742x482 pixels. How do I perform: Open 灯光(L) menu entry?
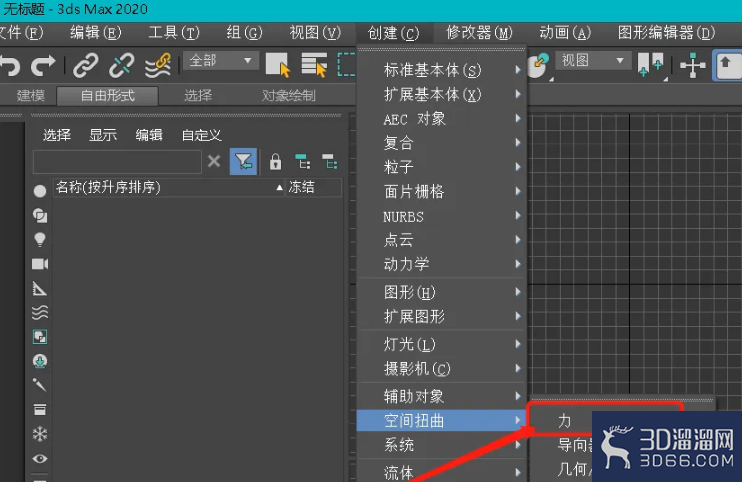(442, 344)
